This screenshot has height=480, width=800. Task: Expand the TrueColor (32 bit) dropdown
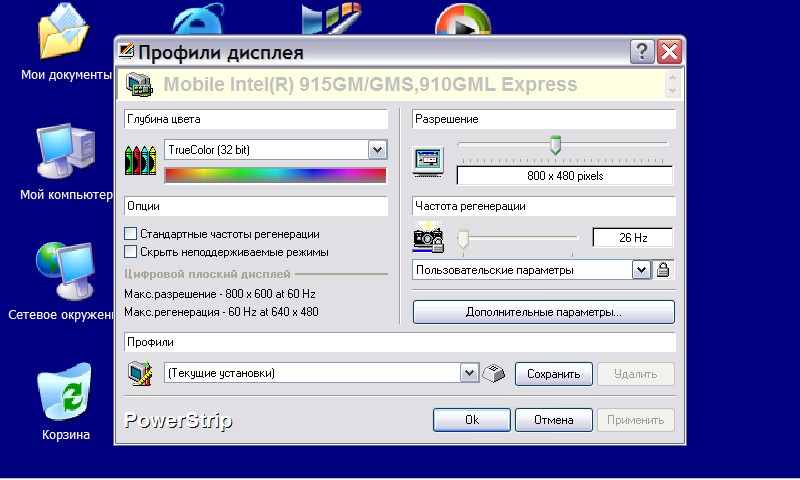[x=377, y=150]
